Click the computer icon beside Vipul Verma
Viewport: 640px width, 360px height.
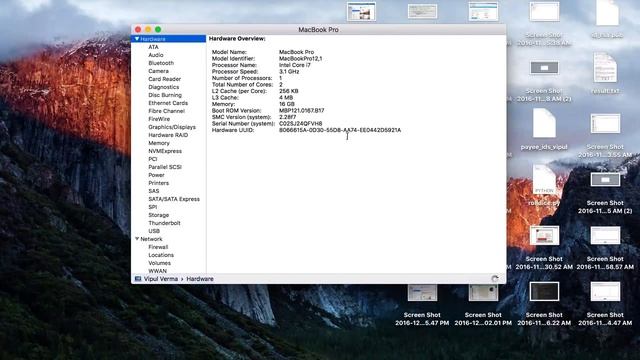(138, 279)
